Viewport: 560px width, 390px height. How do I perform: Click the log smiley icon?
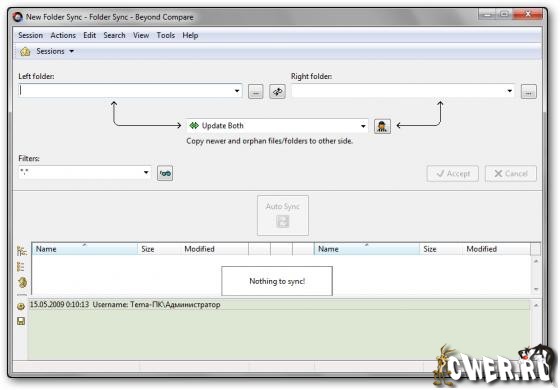click(x=21, y=306)
